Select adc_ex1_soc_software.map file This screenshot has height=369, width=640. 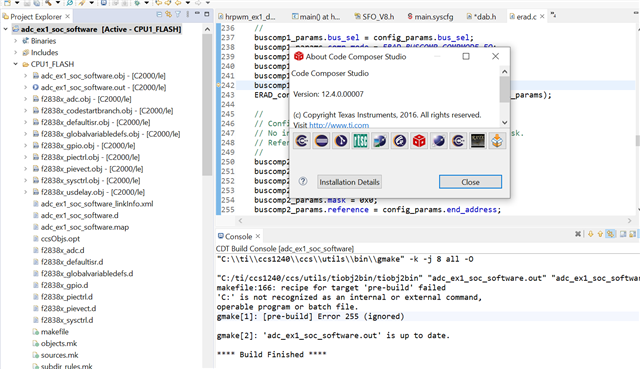84,227
